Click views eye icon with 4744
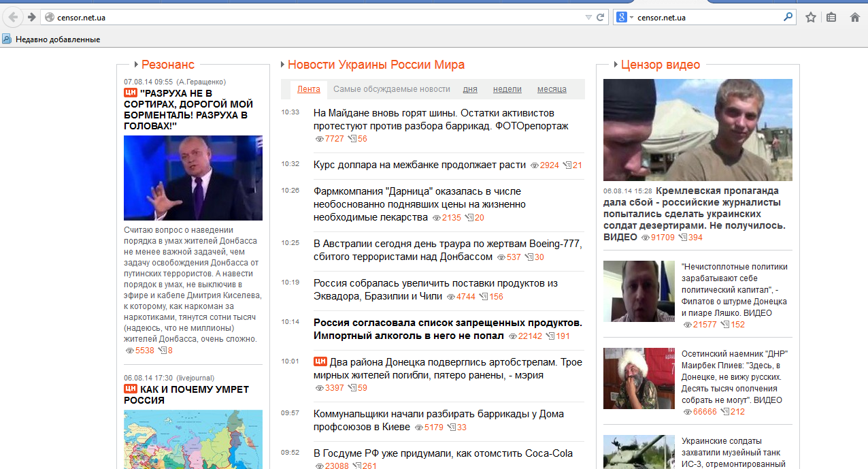Viewport: 868px width, 469px height. click(451, 297)
